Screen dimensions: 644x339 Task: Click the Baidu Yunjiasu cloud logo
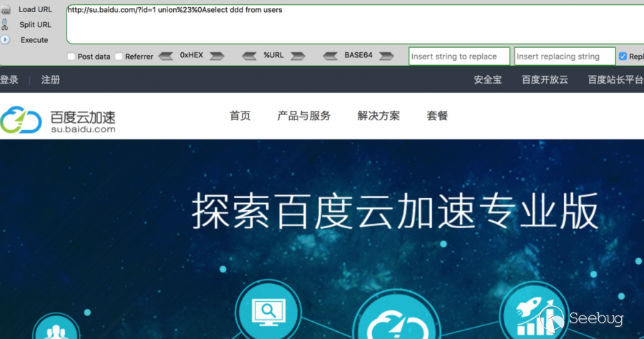click(21, 120)
